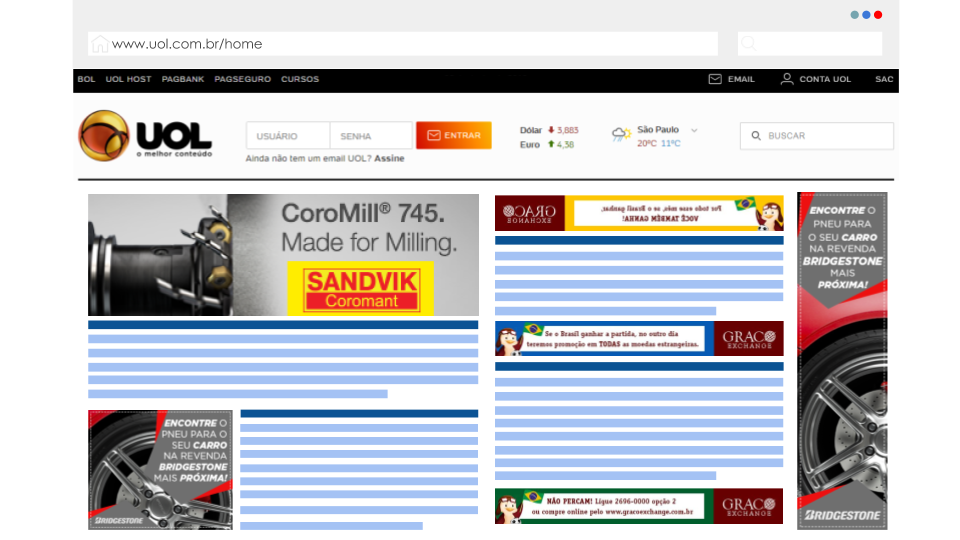This screenshot has height=540, width=960.
Task: Focus the USUÁRIO input field
Action: click(288, 135)
